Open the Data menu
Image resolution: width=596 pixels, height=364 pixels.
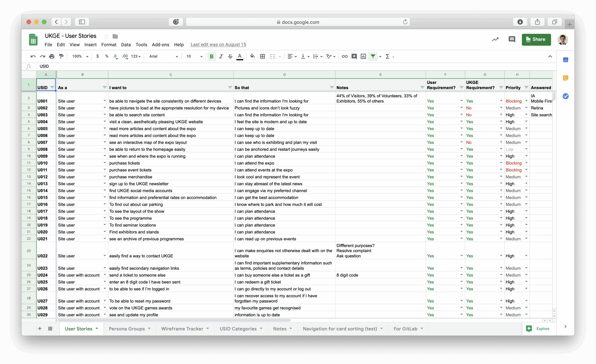point(126,44)
